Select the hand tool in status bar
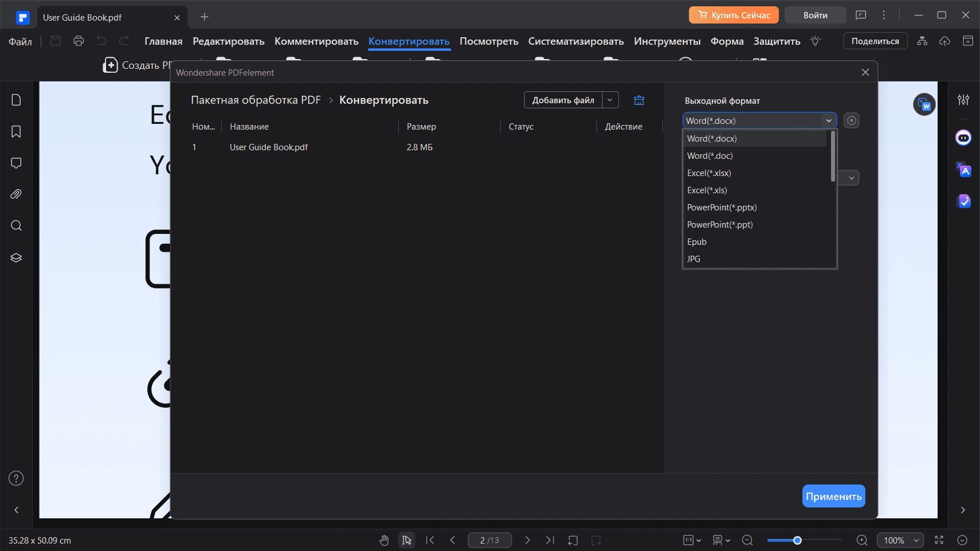The height and width of the screenshot is (551, 980). [x=384, y=540]
